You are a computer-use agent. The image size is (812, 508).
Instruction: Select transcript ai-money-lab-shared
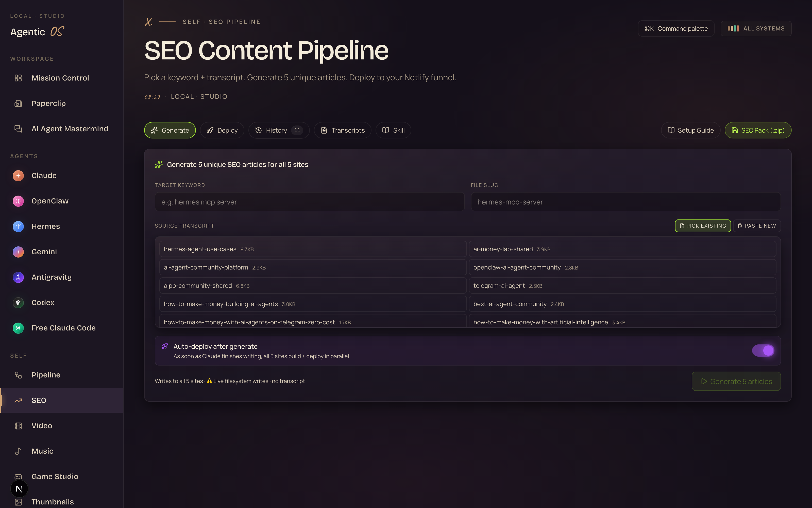tap(622, 249)
